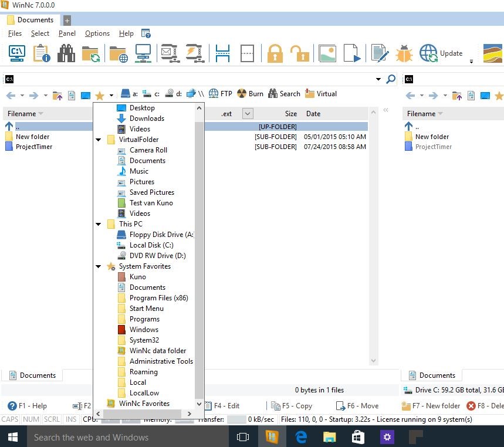Image resolution: width=504 pixels, height=447 pixels.
Task: Click the magnifier search icon beside path box
Action: coord(391,79)
